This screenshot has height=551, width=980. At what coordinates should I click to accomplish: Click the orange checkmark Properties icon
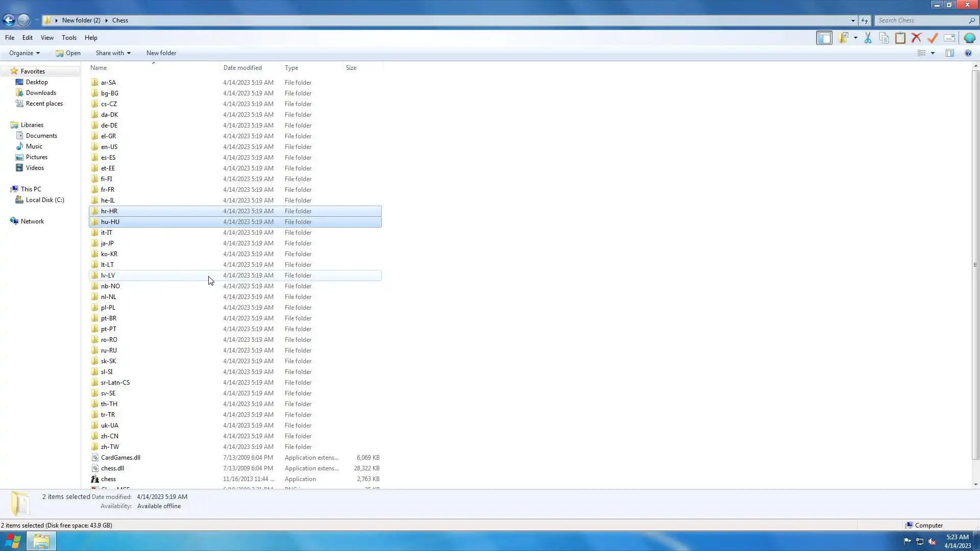pos(933,38)
